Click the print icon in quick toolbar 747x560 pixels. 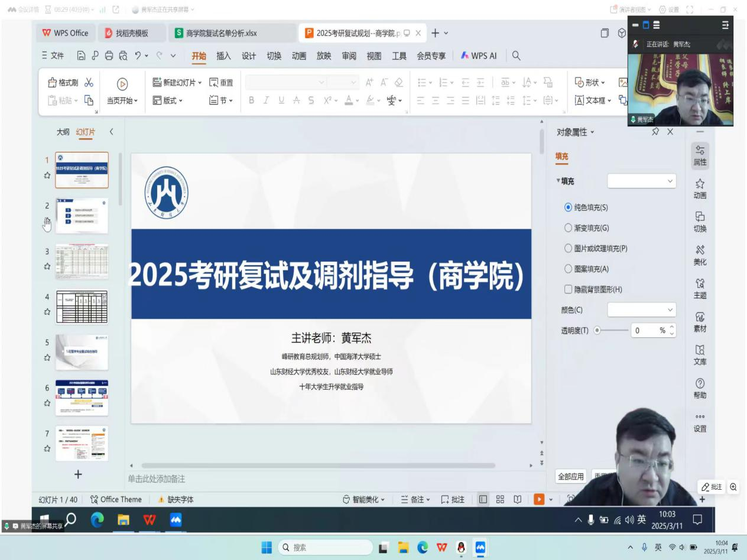[x=109, y=56]
